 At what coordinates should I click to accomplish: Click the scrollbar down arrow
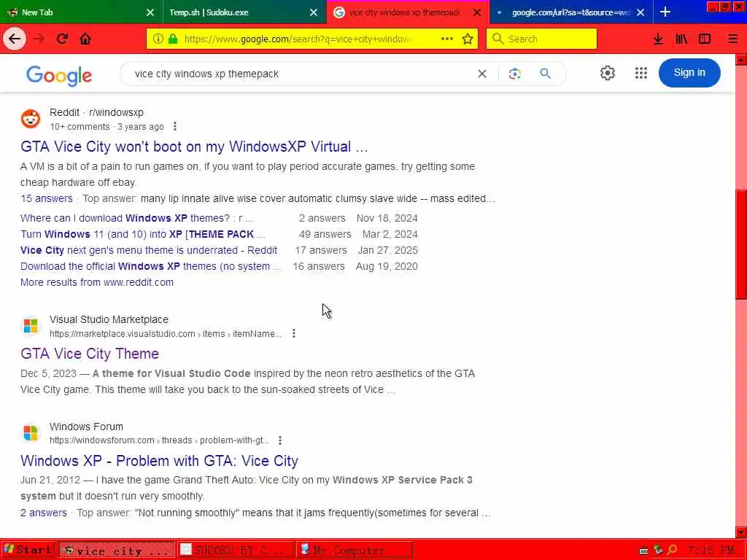coord(741,532)
